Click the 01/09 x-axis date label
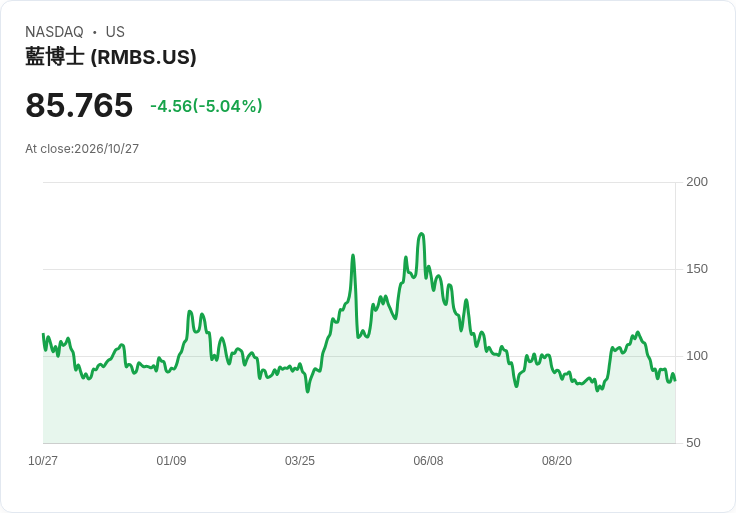 pyautogui.click(x=171, y=460)
